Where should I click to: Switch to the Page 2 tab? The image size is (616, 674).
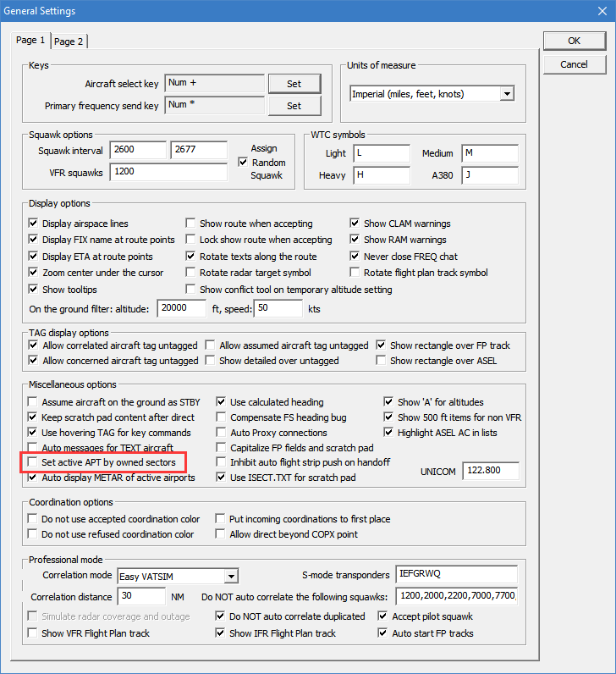[x=69, y=41]
